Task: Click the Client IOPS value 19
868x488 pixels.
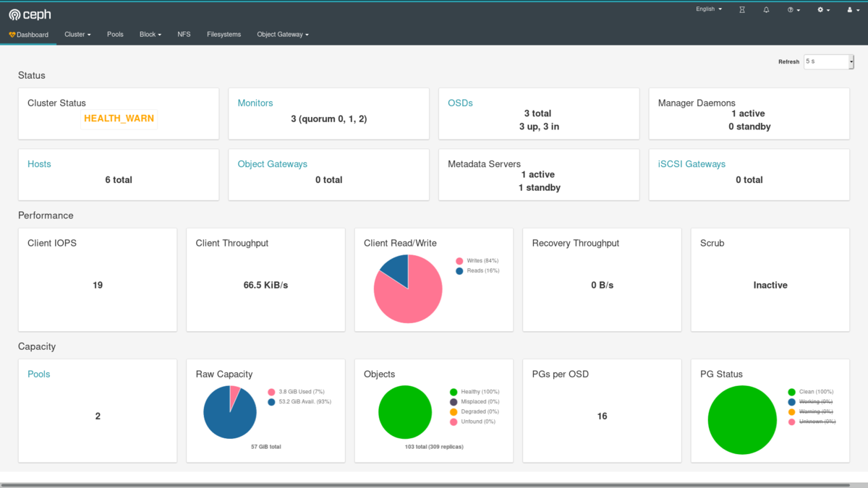Action: tap(98, 286)
